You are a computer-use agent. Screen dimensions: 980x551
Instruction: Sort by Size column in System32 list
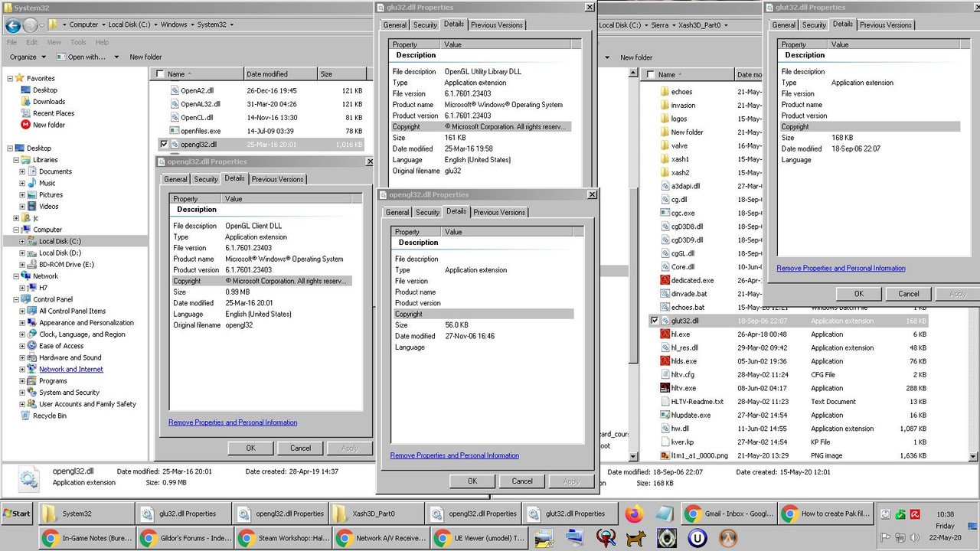tap(341, 74)
